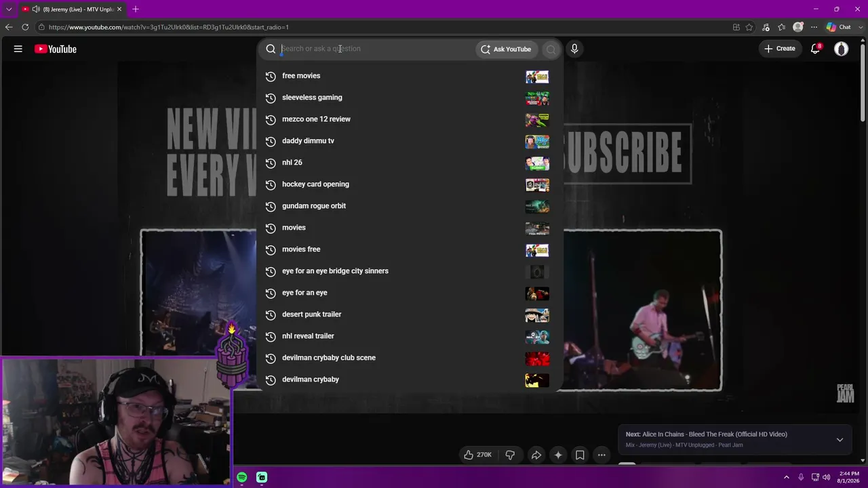
Task: Share the video using the arrow icon
Action: click(536, 455)
